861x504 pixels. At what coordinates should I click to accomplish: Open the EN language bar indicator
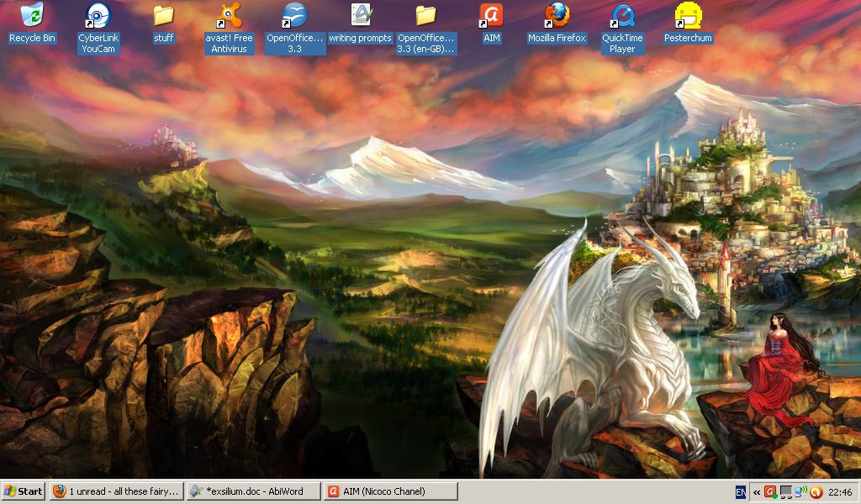click(740, 492)
